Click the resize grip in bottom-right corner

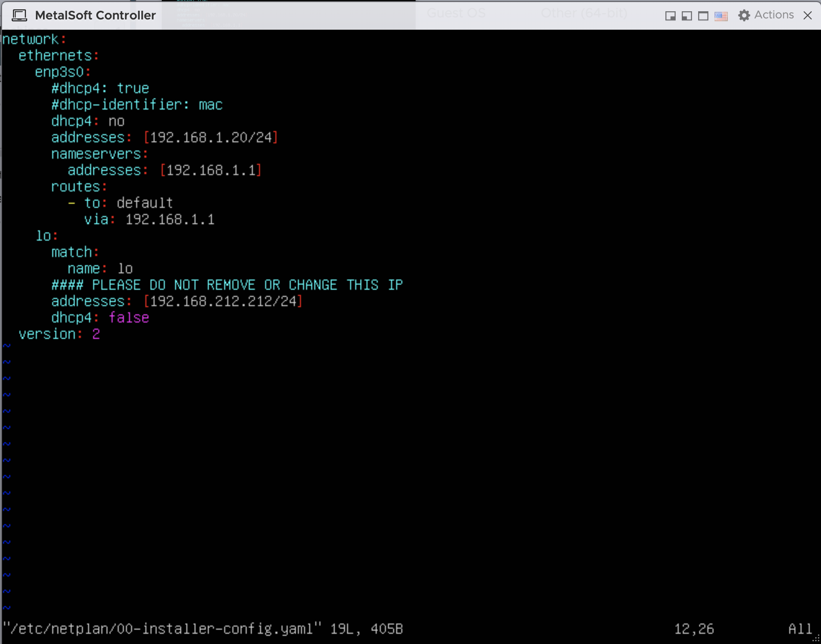[816, 639]
